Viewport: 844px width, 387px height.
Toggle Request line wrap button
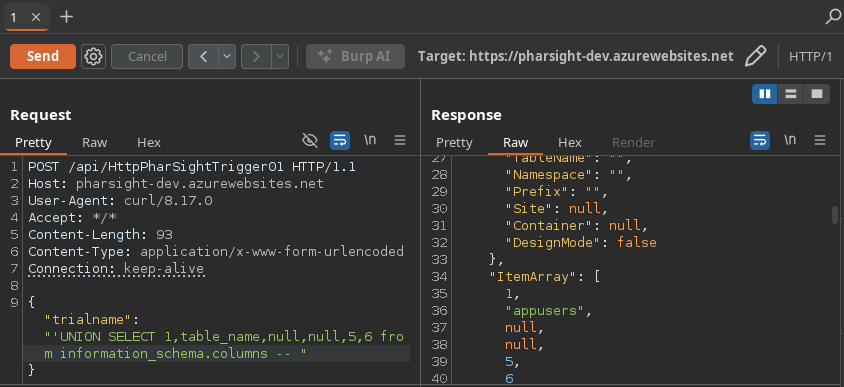point(340,140)
